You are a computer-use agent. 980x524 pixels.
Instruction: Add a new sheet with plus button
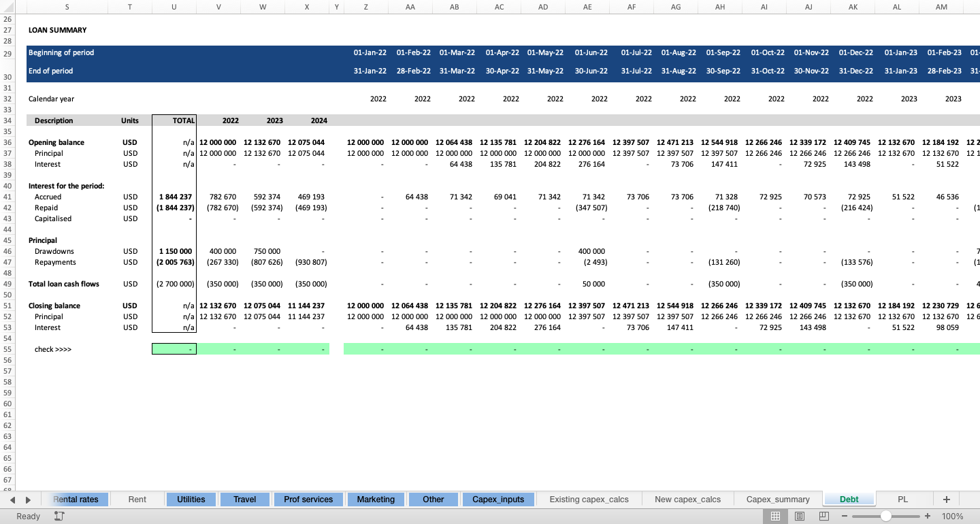tap(946, 499)
